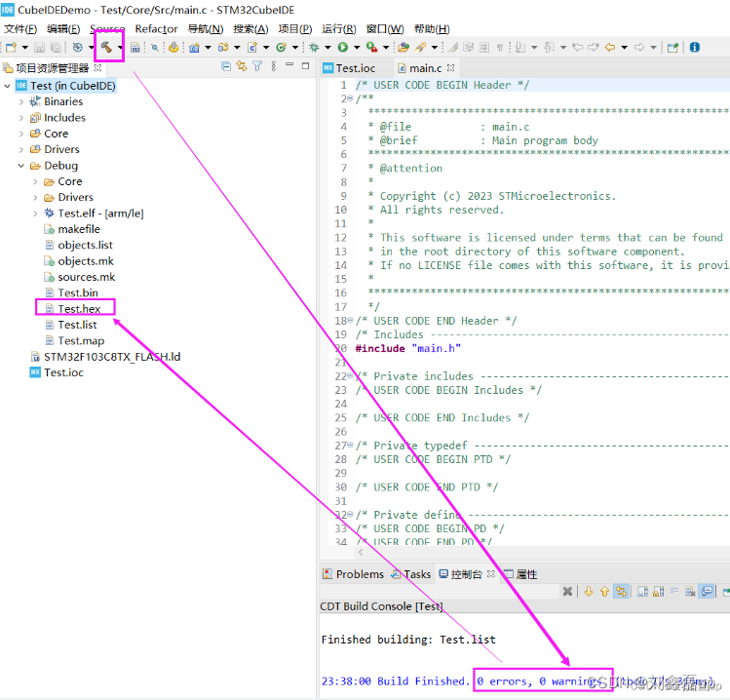The width and height of the screenshot is (730, 700).
Task: Click console yellow down-arrow next icon
Action: point(589,591)
